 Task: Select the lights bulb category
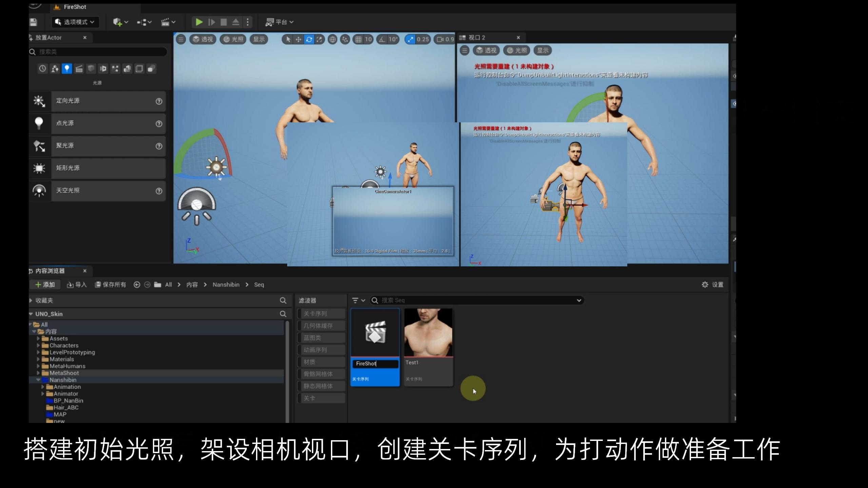pos(67,69)
